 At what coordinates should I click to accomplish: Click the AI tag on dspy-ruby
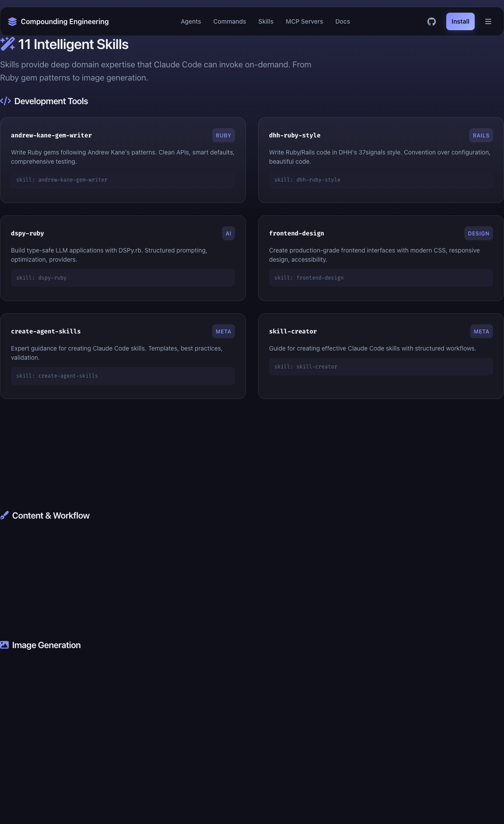pos(228,233)
